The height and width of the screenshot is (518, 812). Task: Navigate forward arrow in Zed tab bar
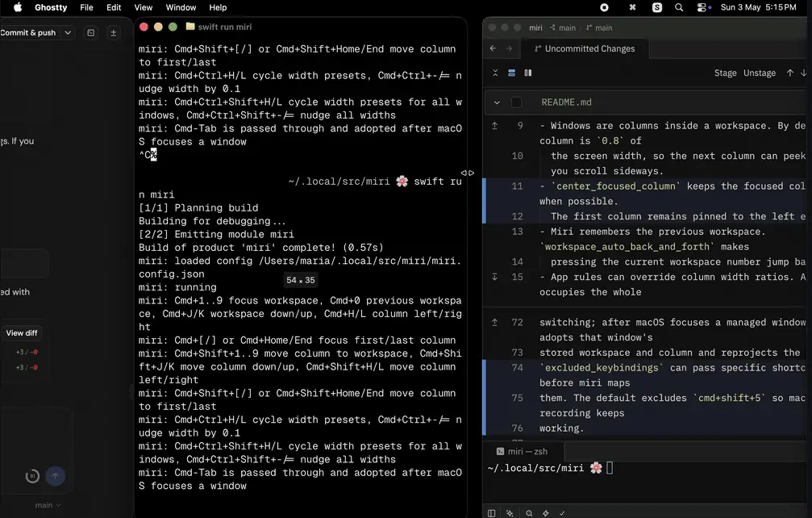[510, 48]
